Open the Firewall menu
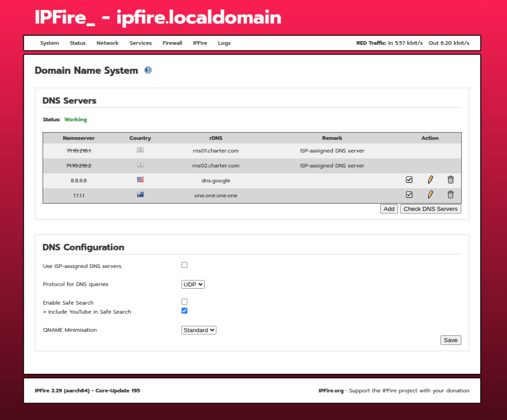Viewport: 507px width, 420px height. coord(172,43)
